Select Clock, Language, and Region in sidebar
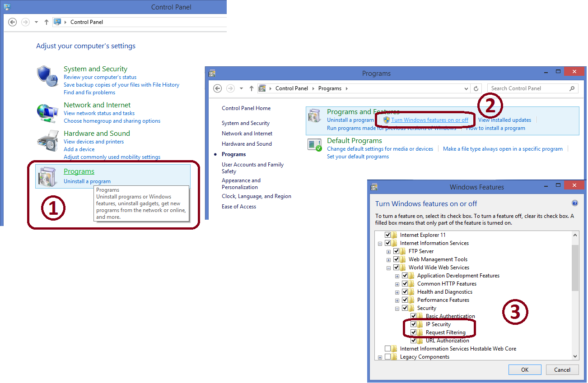The image size is (588, 383). [x=257, y=196]
